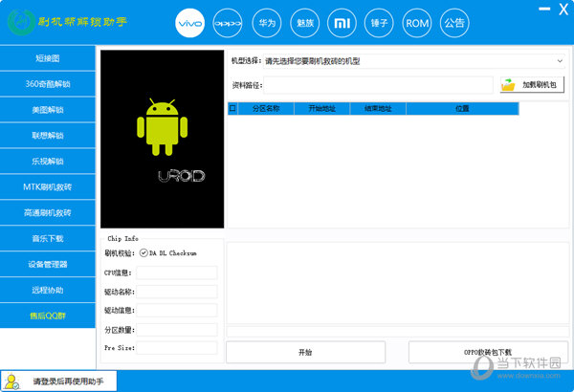Open the 公告 announcement circle icon
This screenshot has width=574, height=392.
pos(454,23)
